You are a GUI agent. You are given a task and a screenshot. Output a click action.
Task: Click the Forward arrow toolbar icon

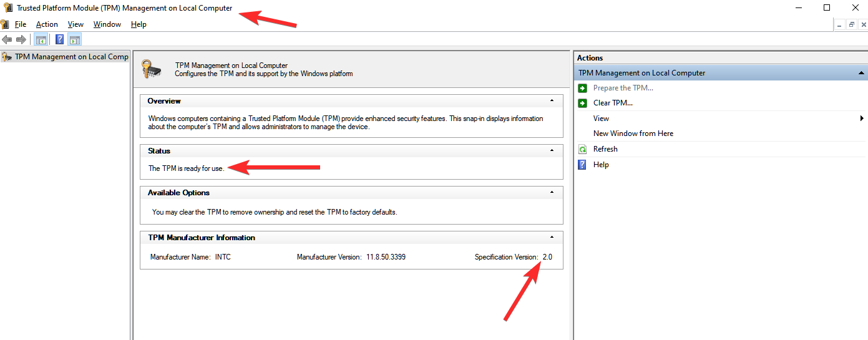21,40
